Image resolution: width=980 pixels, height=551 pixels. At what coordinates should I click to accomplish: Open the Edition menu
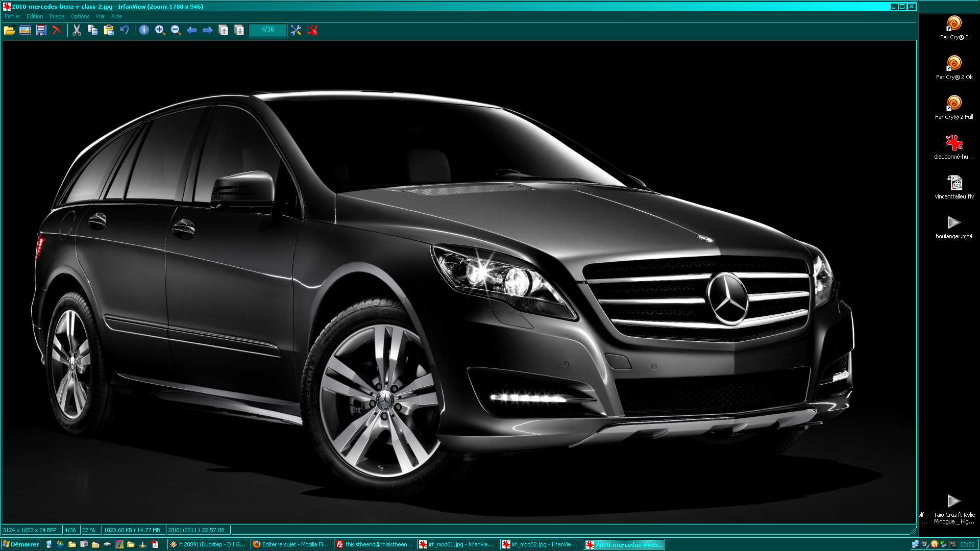(35, 16)
